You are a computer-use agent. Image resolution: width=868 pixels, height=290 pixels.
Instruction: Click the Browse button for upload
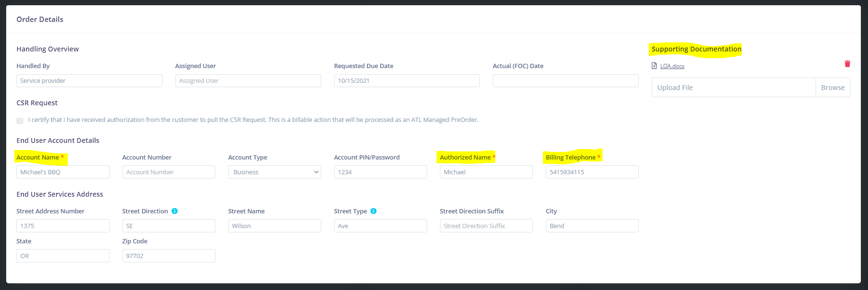coord(832,88)
